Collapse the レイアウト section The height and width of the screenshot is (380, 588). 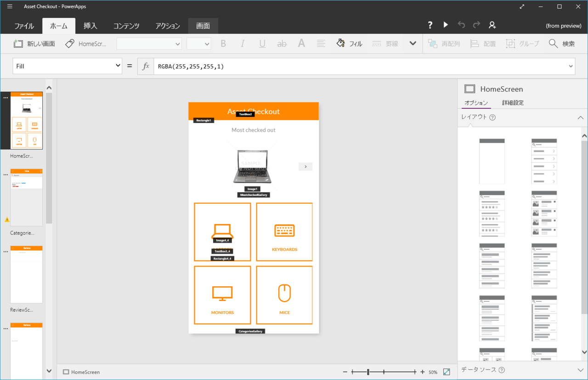580,117
